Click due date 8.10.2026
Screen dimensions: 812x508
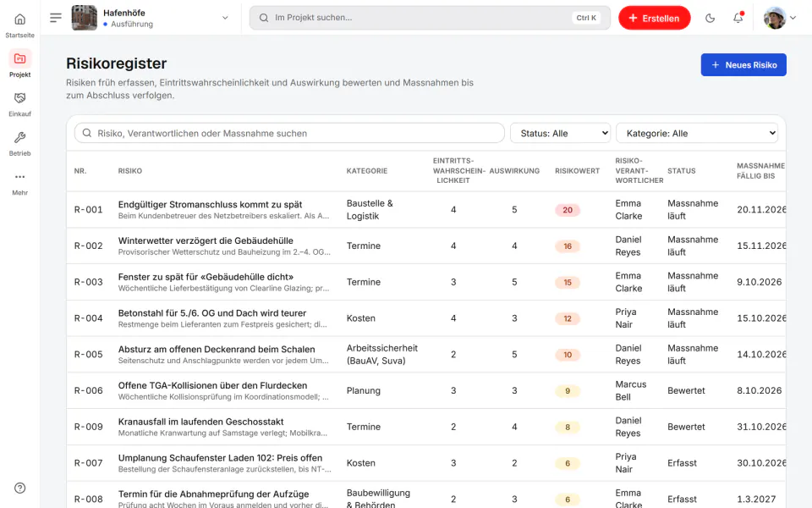[x=760, y=390]
